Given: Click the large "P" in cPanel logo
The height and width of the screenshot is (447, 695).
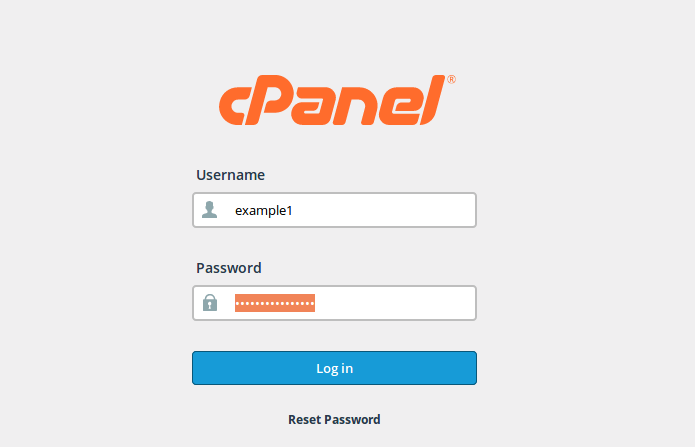Looking at the screenshot, I should tap(268, 100).
